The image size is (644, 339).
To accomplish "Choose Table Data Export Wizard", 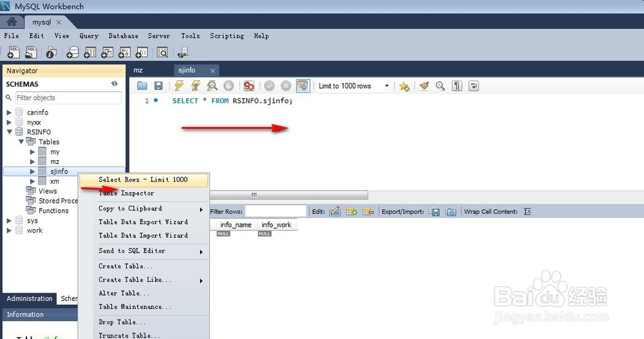I will coord(144,222).
